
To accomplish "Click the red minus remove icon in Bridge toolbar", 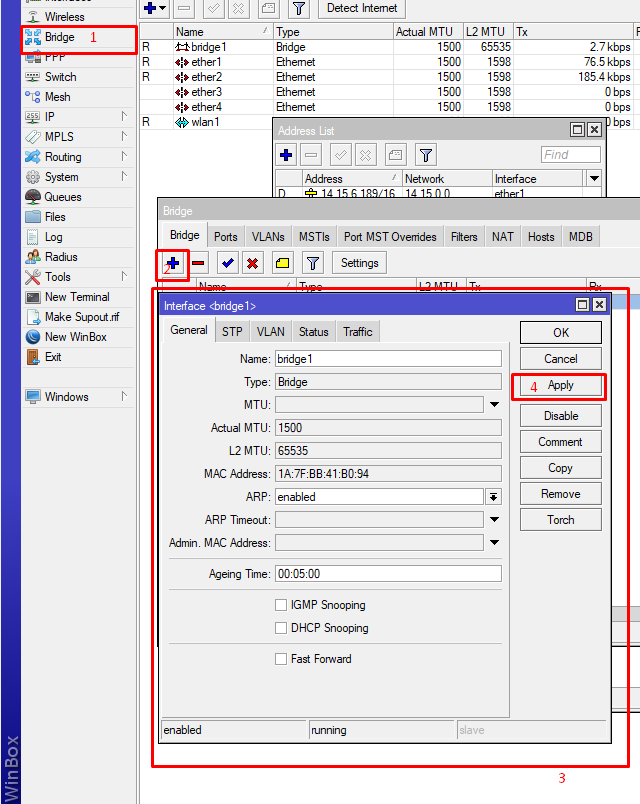I will 199,263.
